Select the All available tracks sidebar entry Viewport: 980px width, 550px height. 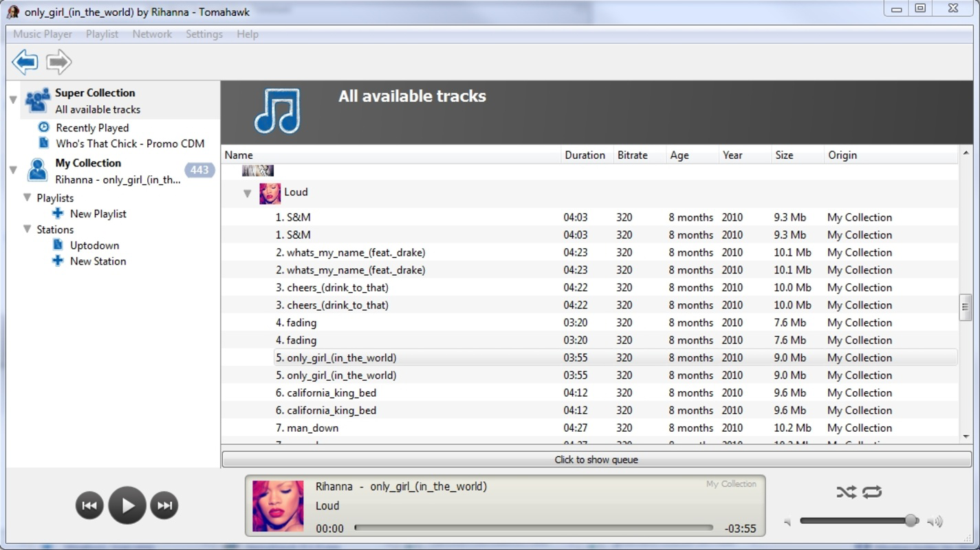(x=98, y=109)
